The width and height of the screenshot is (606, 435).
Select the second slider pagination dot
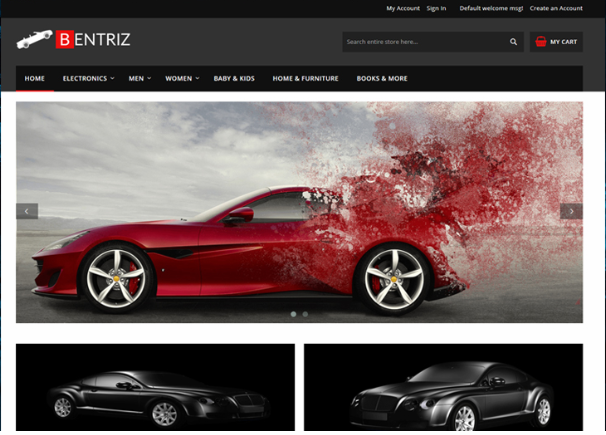tap(305, 314)
